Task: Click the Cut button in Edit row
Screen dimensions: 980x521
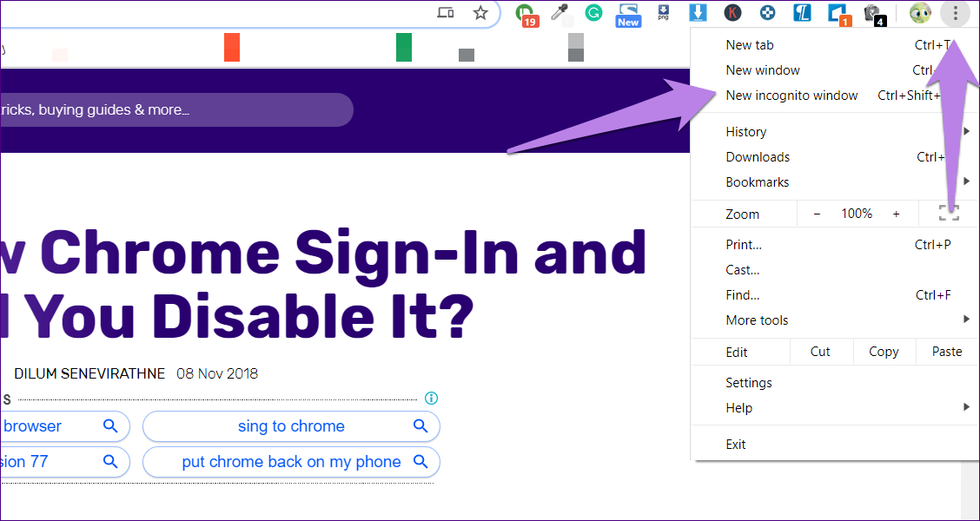Action: pyautogui.click(x=821, y=352)
